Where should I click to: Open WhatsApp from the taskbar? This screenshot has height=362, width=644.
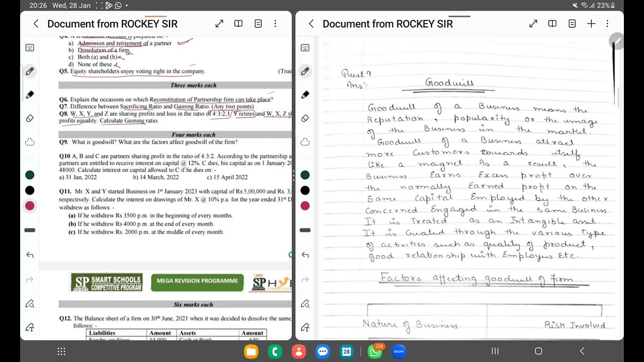(x=375, y=351)
